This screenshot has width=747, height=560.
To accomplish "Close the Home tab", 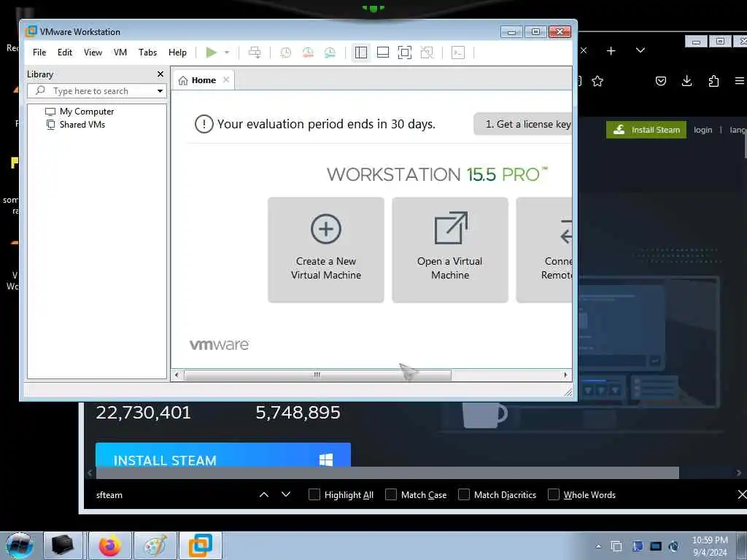I will [226, 80].
